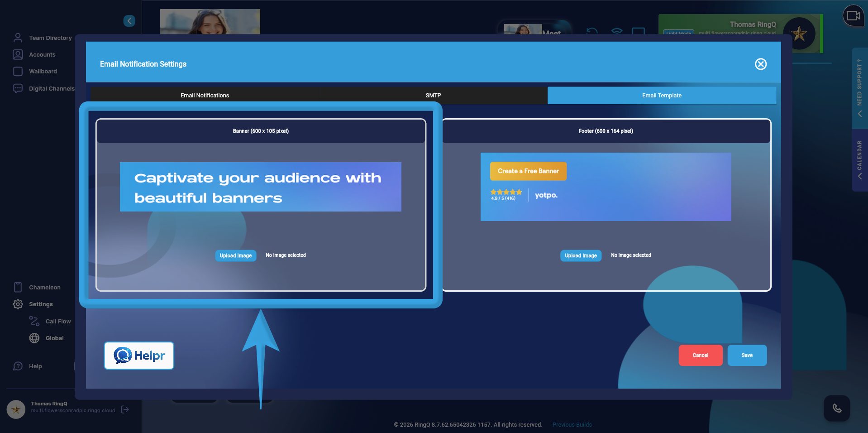
Task: Click the logout icon next to username
Action: pyautogui.click(x=125, y=409)
